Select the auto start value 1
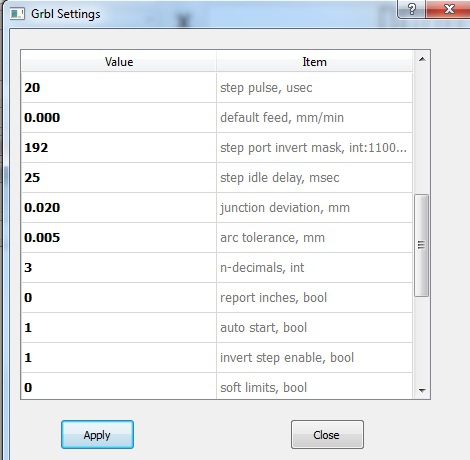This screenshot has height=460, width=470. tap(119, 328)
